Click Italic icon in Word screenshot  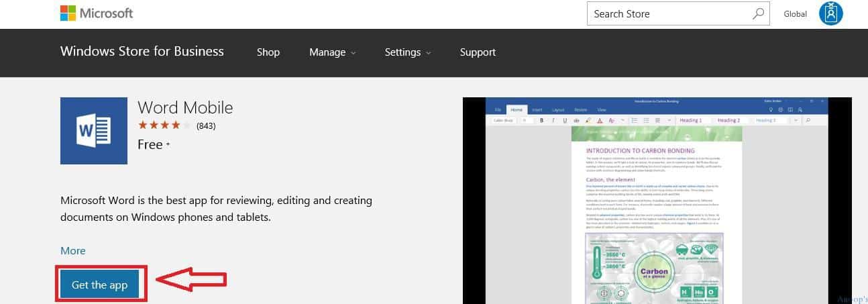click(554, 120)
